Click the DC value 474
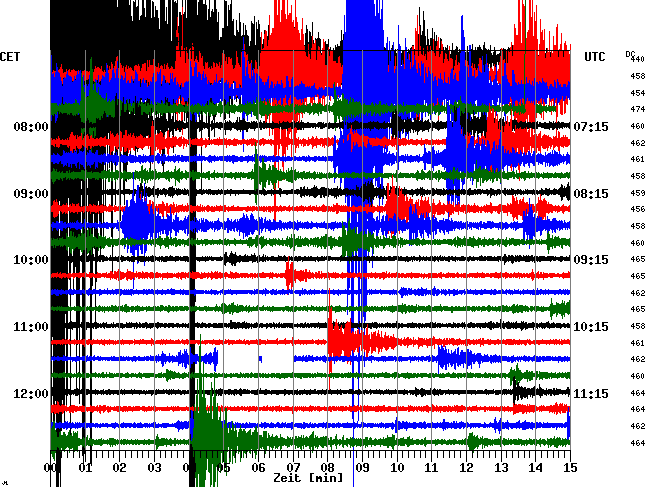Image resolution: width=650 pixels, height=494 pixels. (x=638, y=110)
